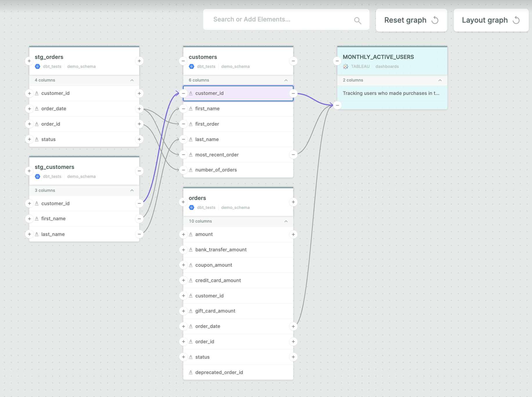Click the text-type icon beside amount column
Image resolution: width=532 pixels, height=397 pixels.
pyautogui.click(x=191, y=234)
